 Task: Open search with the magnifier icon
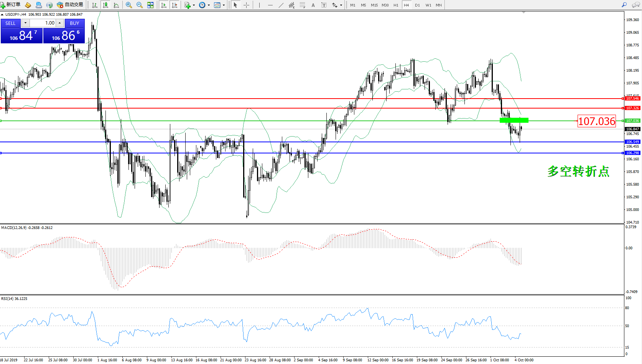[x=624, y=5]
